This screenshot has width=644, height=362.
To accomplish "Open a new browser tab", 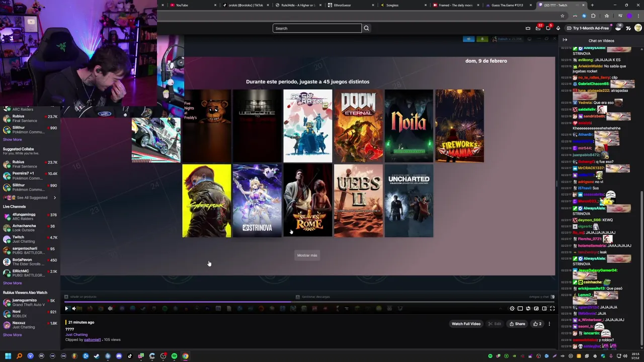I will pyautogui.click(x=592, y=5).
